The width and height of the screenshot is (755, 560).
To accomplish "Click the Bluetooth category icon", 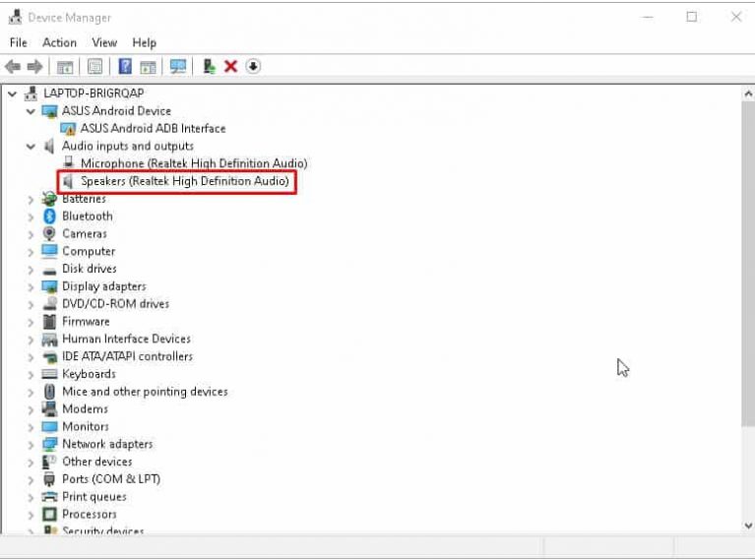I will tap(49, 217).
